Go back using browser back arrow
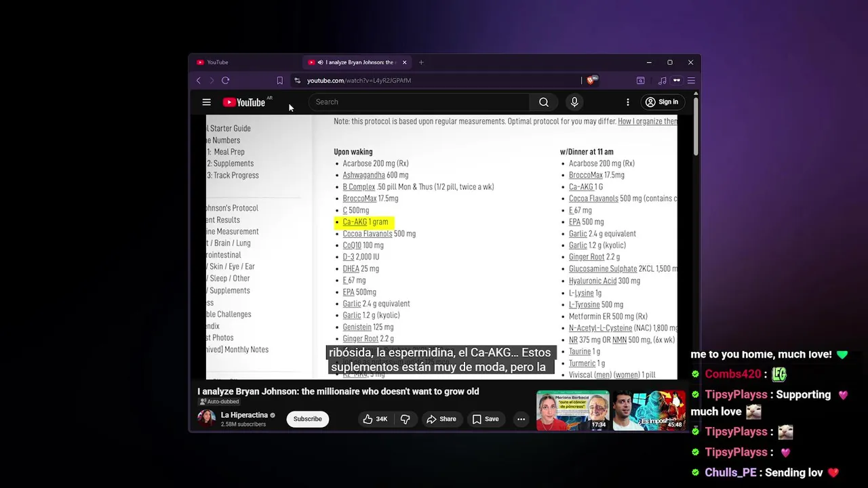Image resolution: width=868 pixels, height=488 pixels. click(199, 80)
